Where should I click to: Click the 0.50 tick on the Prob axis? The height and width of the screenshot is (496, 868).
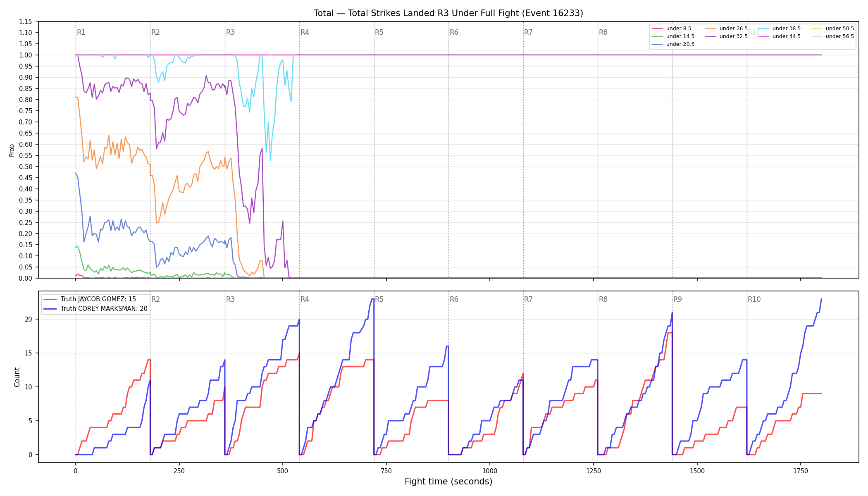[x=26, y=167]
